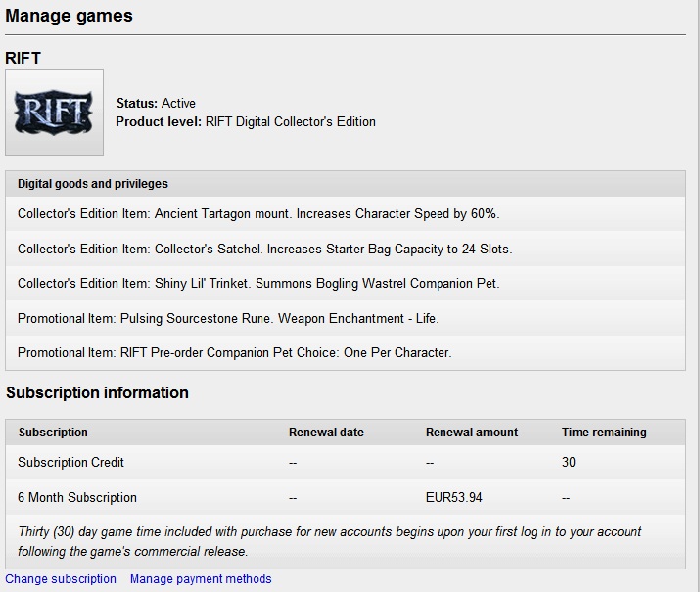
Task: Click the RIFT Digital Collector's Edition product level
Action: click(290, 122)
